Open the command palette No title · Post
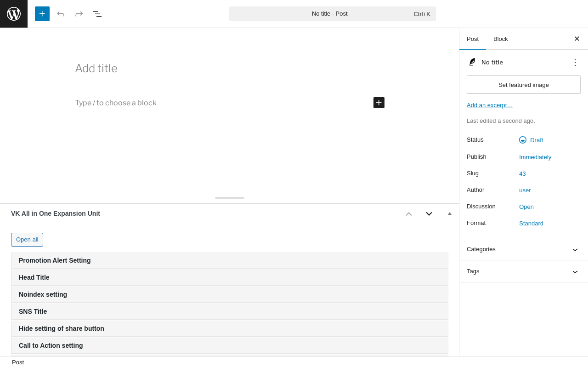 tap(333, 14)
